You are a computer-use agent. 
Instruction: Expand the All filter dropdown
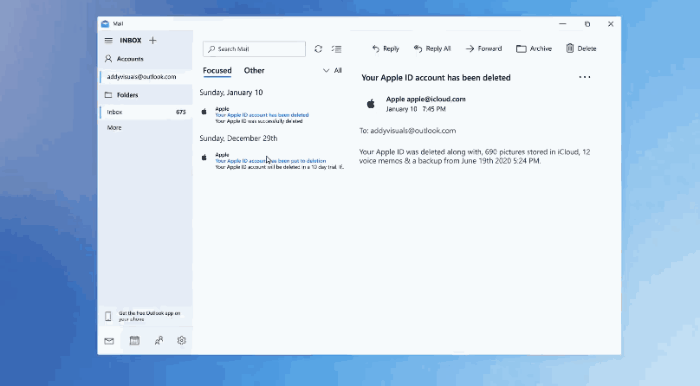tap(333, 71)
